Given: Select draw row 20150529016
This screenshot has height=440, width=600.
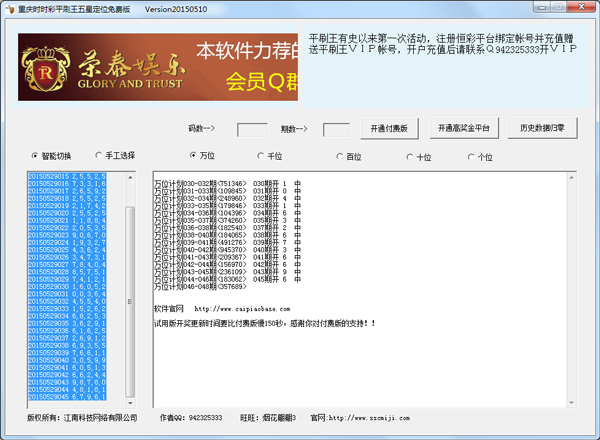Looking at the screenshot, I should click(x=67, y=184).
